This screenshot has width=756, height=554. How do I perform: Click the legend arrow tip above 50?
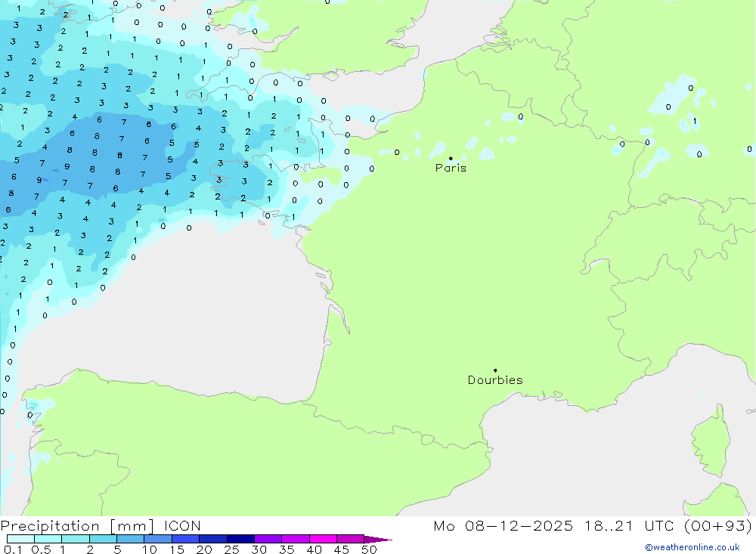click(x=378, y=540)
